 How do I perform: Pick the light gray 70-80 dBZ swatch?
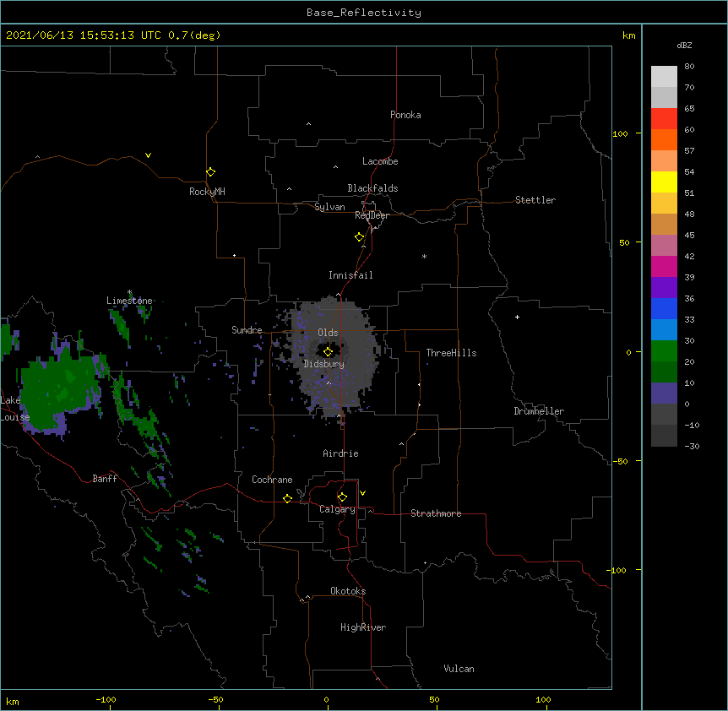pos(664,77)
